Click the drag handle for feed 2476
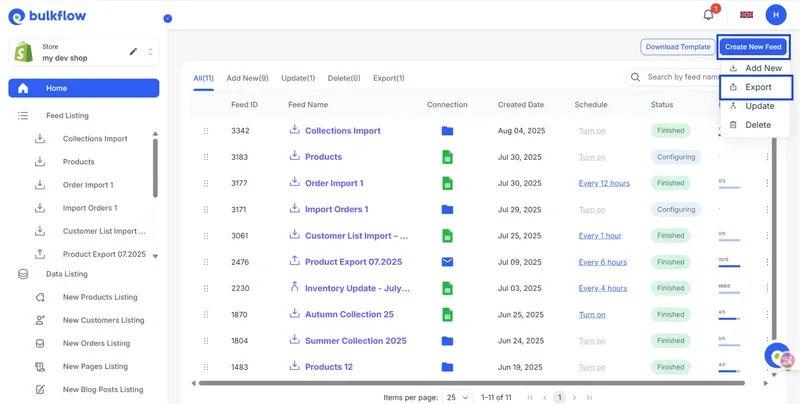Screen dimensions: 800x404 pyautogui.click(x=206, y=262)
